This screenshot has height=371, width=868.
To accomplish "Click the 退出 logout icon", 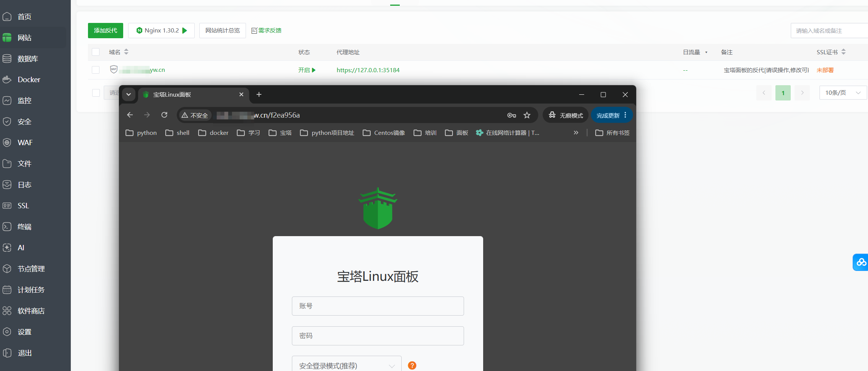I will (x=7, y=353).
